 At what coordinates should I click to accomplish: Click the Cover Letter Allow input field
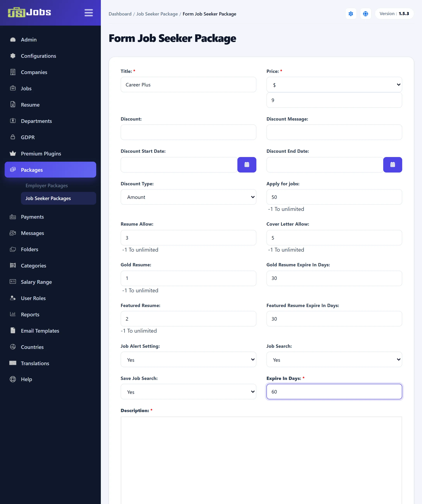(334, 238)
